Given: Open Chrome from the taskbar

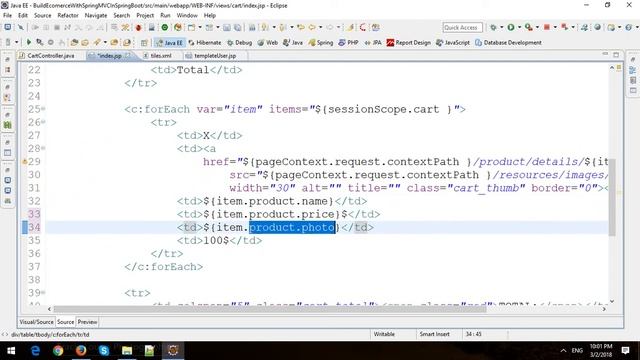Looking at the screenshot, I should pos(58,350).
